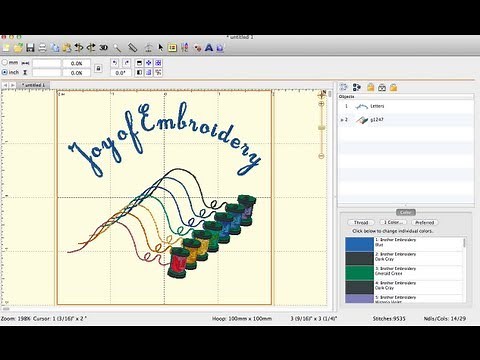
Task: Click the width input field
Action: (47, 63)
